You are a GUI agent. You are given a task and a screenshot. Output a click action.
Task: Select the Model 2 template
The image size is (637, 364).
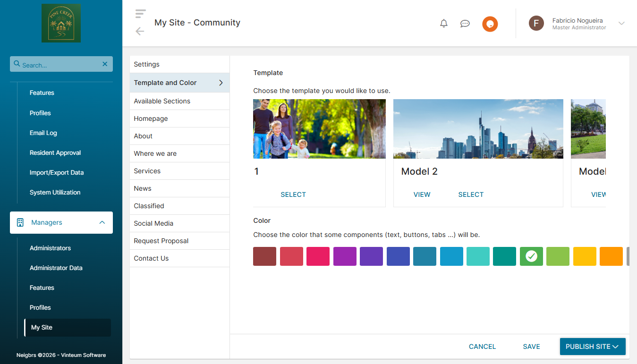coord(471,195)
